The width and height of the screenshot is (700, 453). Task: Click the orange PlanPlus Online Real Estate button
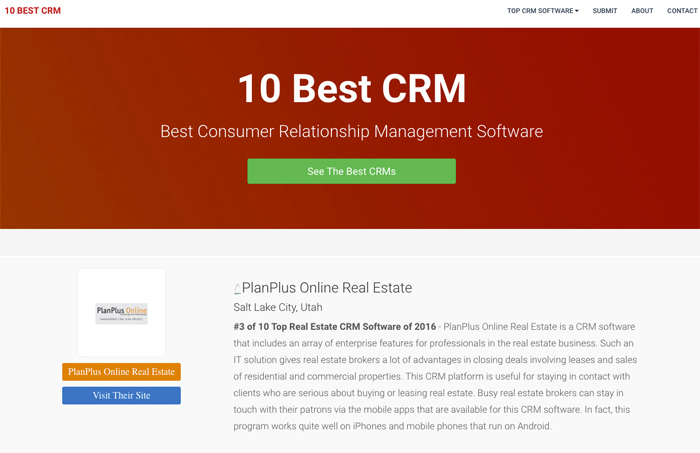click(121, 372)
